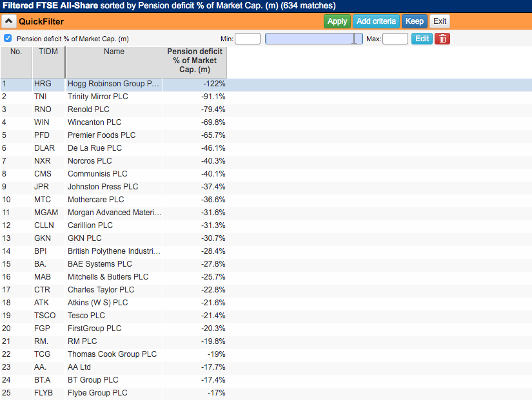Viewport: 532px width, 400px height.
Task: Click the -91.1% pension deficit value
Action: click(213, 97)
